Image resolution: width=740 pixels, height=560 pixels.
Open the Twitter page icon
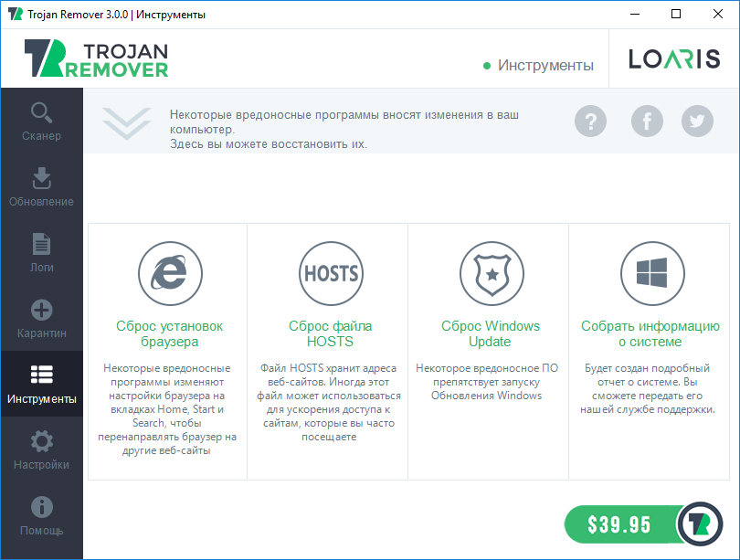697,121
